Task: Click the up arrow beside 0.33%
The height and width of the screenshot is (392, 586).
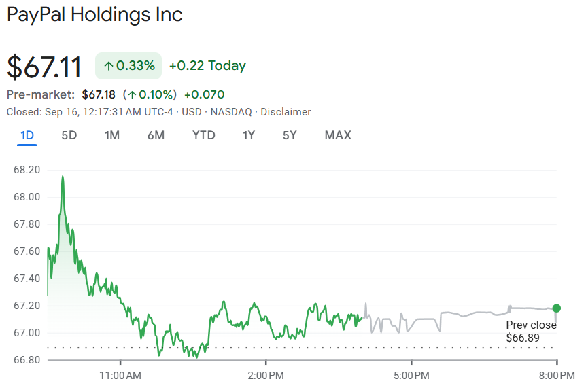Action: point(109,66)
